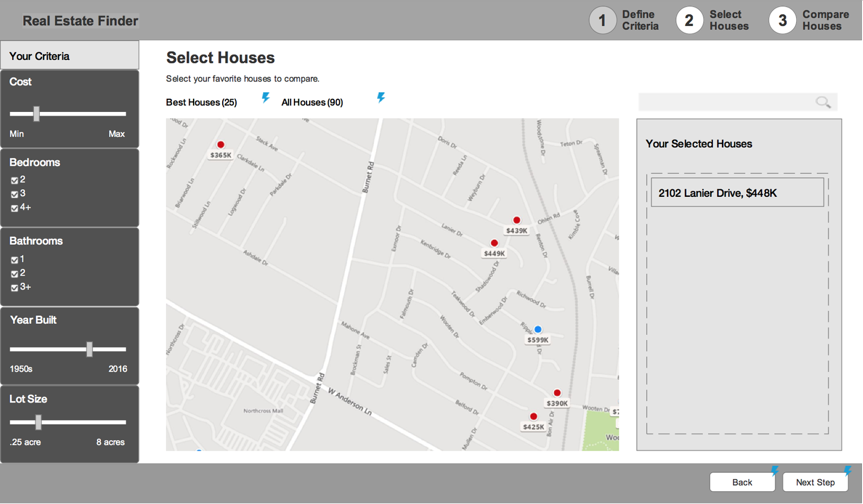Click the $365K price label
863x504 pixels.
[221, 156]
